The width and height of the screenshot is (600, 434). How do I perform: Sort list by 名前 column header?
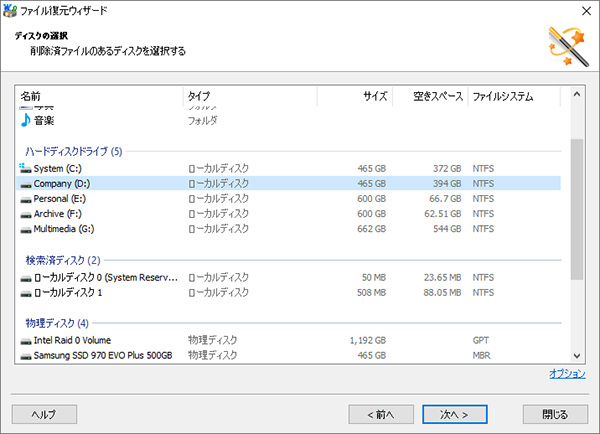[x=99, y=96]
